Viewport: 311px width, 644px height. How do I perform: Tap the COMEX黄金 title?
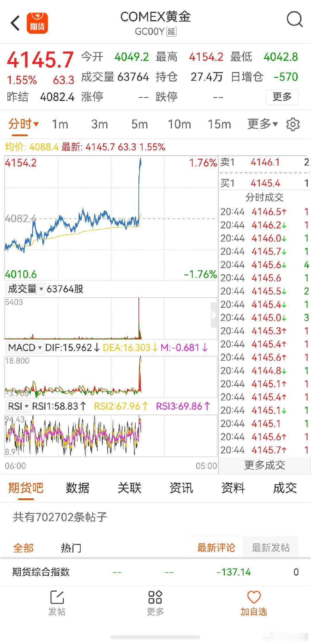pyautogui.click(x=155, y=17)
